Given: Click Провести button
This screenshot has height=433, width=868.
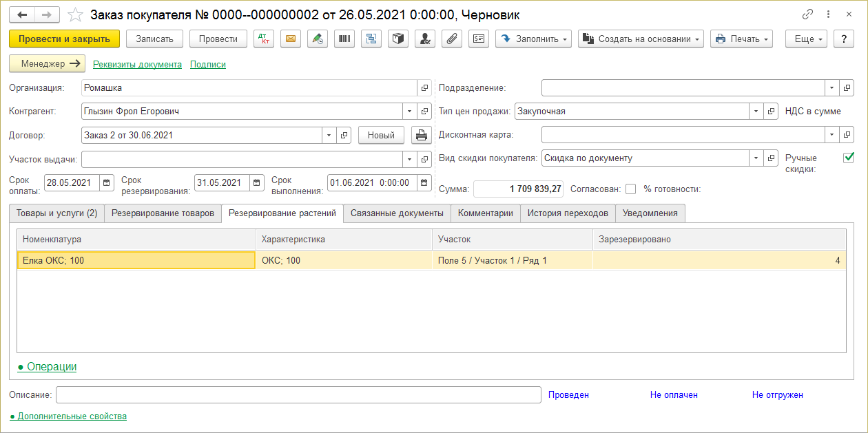Looking at the screenshot, I should (218, 39).
